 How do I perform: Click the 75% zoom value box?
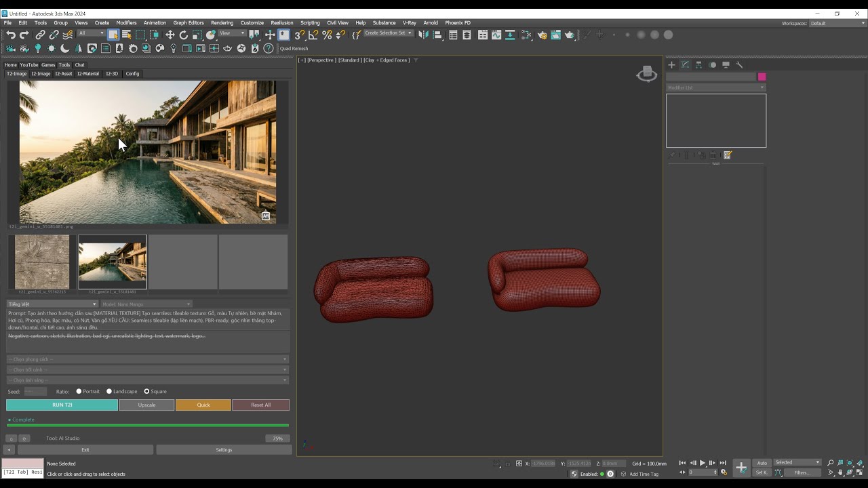pos(277,439)
